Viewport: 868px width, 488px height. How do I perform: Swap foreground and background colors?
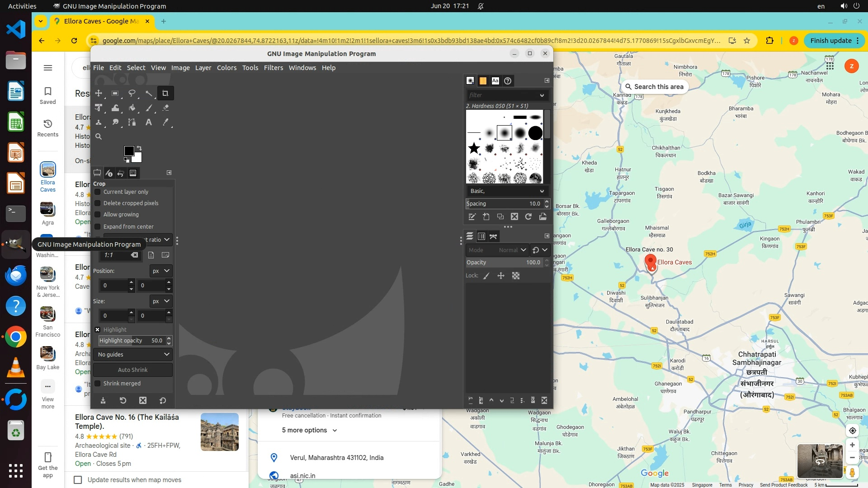(x=139, y=148)
